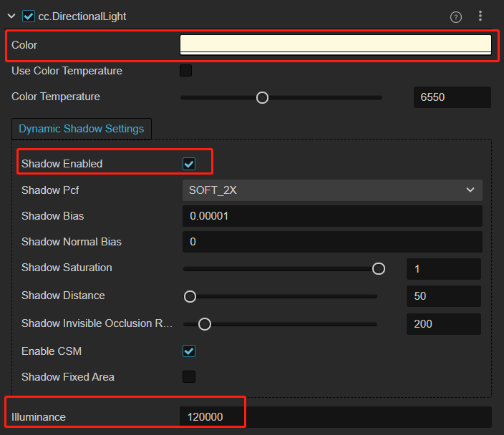Screen dimensions: 504x435
Task: Click the Shadow Saturation label
Action: pos(67,268)
